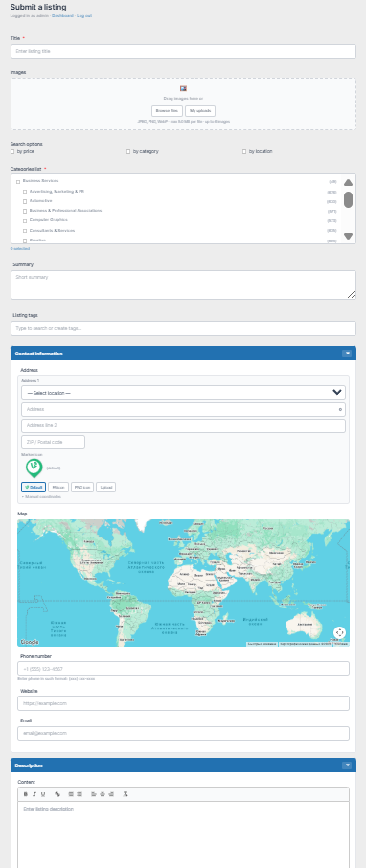The width and height of the screenshot is (366, 868).
Task: Click the green default marker pin icon
Action: [34, 468]
